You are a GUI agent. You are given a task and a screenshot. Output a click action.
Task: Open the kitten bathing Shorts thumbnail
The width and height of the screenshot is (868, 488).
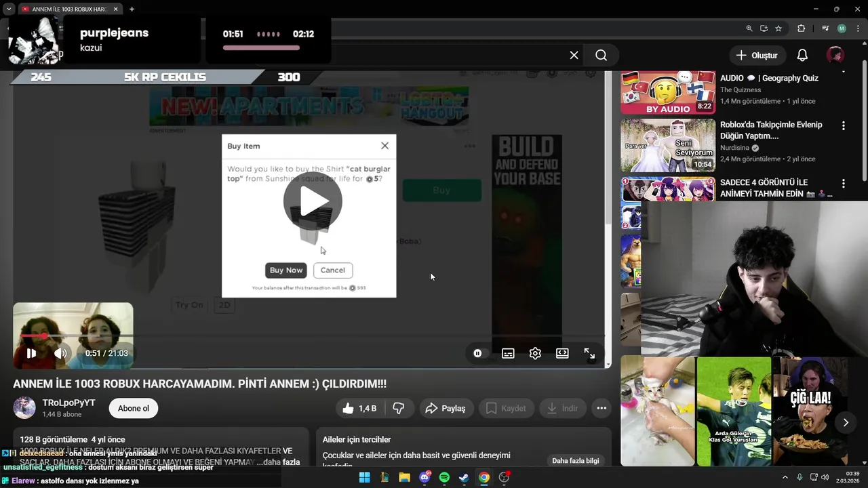[x=658, y=411]
